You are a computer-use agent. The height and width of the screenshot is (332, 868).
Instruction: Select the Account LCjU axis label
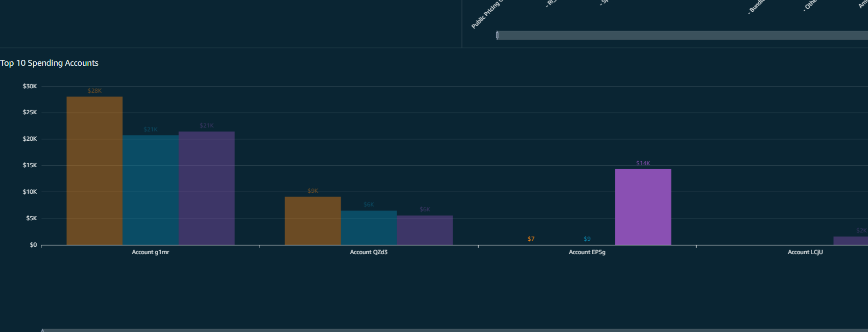point(805,252)
